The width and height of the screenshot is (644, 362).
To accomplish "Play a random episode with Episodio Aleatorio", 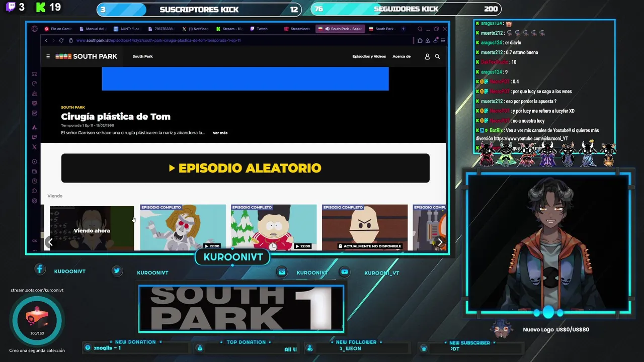I will click(x=246, y=168).
